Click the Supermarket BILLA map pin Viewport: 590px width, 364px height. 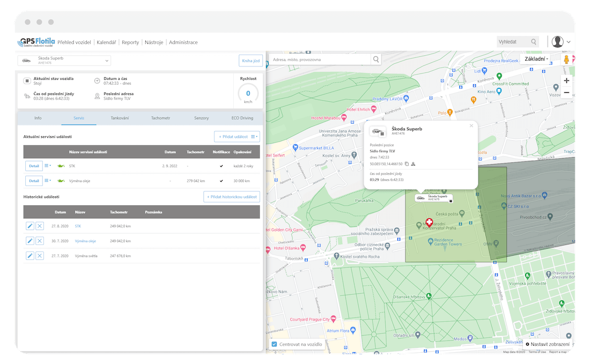(296, 147)
